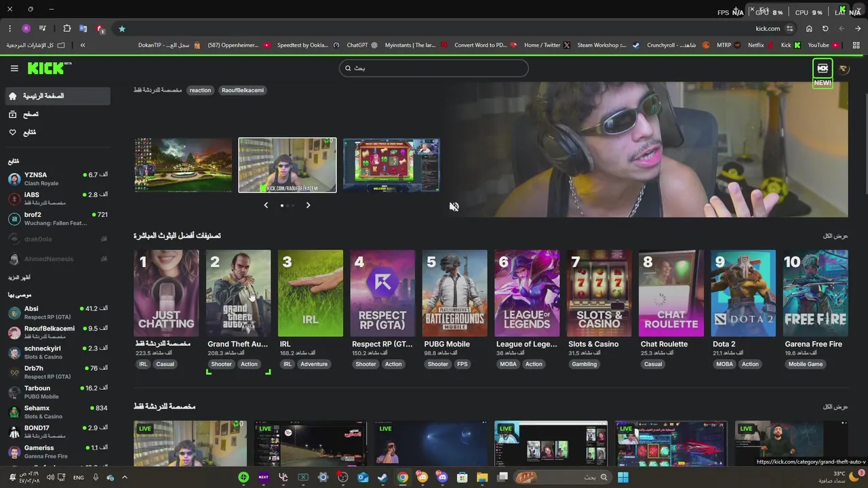Open Grand Theft Auto V category card
Viewport: 868px width, 488px height.
238,293
